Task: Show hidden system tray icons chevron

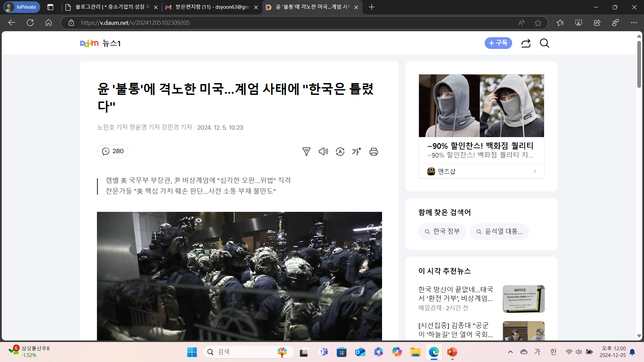Action: tap(511, 352)
